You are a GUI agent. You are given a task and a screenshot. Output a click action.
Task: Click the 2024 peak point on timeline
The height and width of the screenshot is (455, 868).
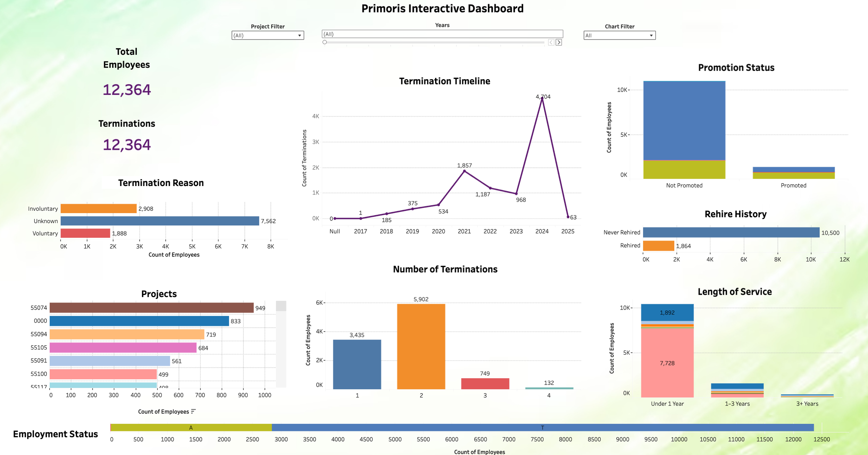click(542, 99)
